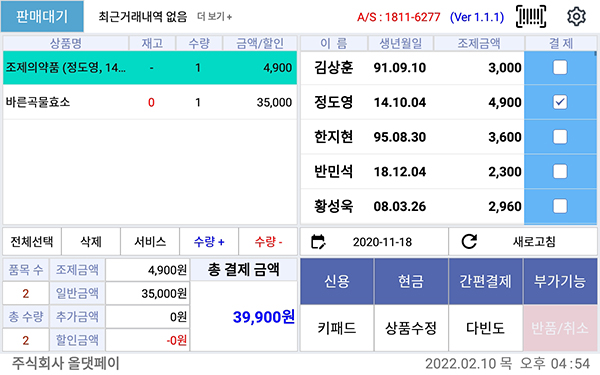This screenshot has width=600, height=375.
Task: Click the 수량 column header
Action: pos(199,43)
